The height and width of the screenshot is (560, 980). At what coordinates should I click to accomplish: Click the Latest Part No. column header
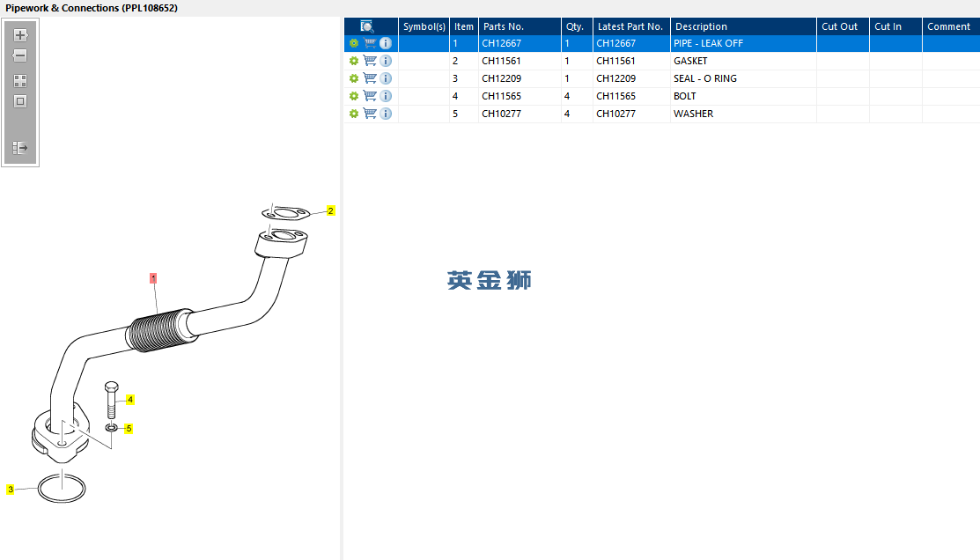click(x=631, y=26)
